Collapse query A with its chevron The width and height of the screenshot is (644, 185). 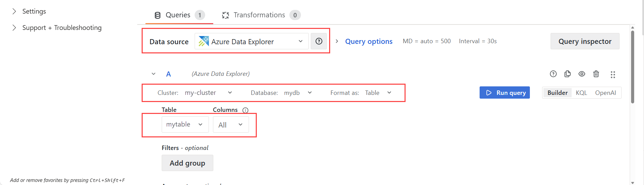pyautogui.click(x=154, y=74)
